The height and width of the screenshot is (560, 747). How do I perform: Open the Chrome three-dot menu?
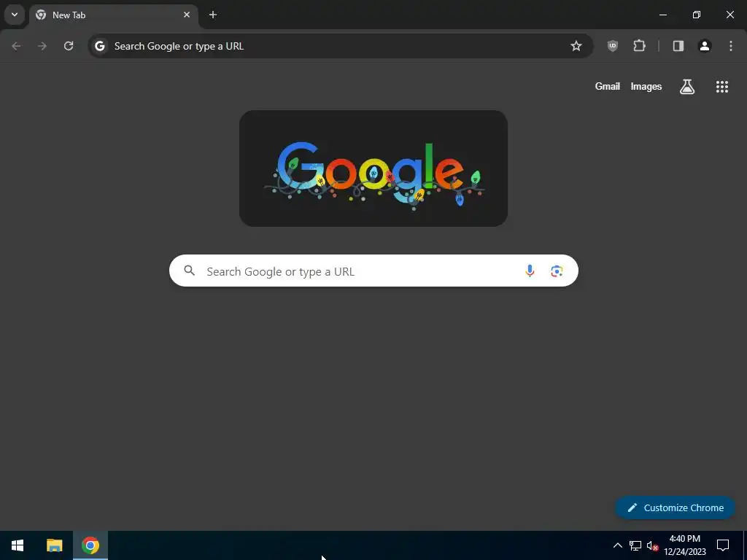click(731, 46)
